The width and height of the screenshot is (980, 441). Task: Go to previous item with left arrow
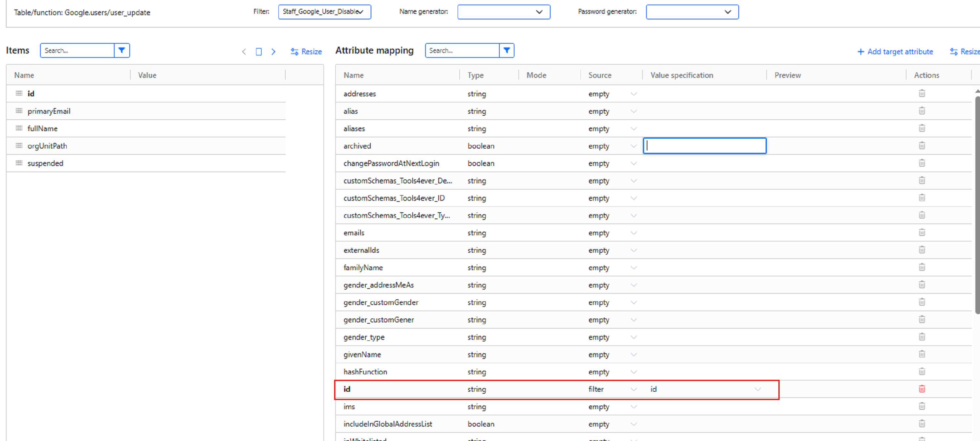point(244,51)
